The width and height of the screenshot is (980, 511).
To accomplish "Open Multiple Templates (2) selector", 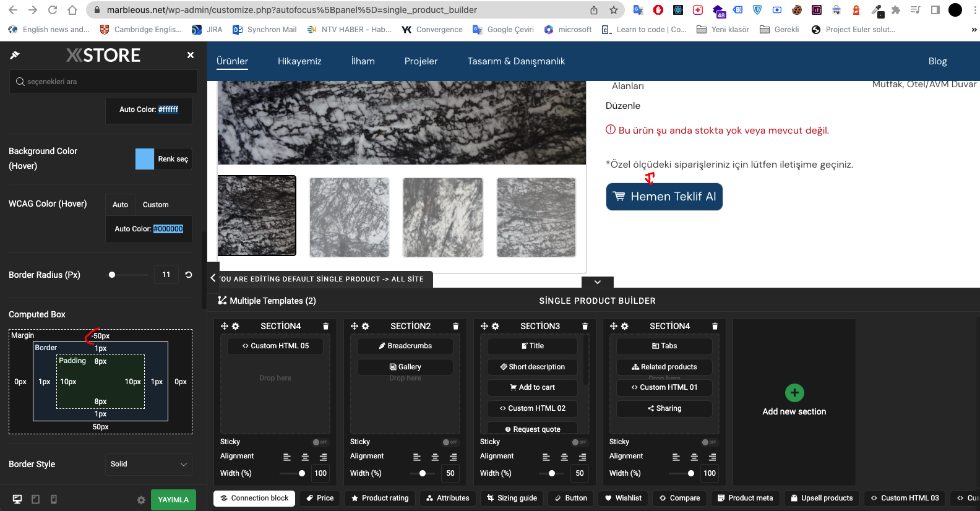I will coord(267,301).
